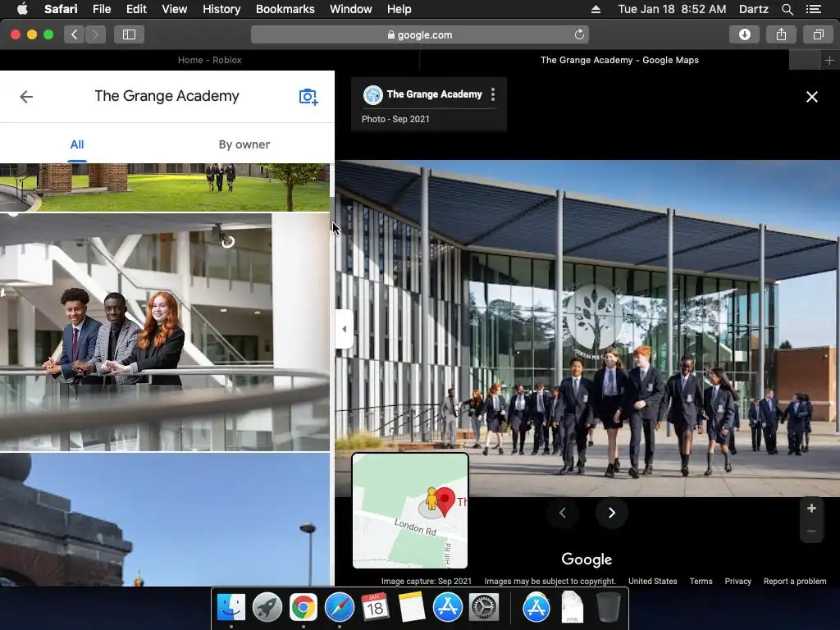
Task: Open Finder from the Dock
Action: pyautogui.click(x=231, y=607)
